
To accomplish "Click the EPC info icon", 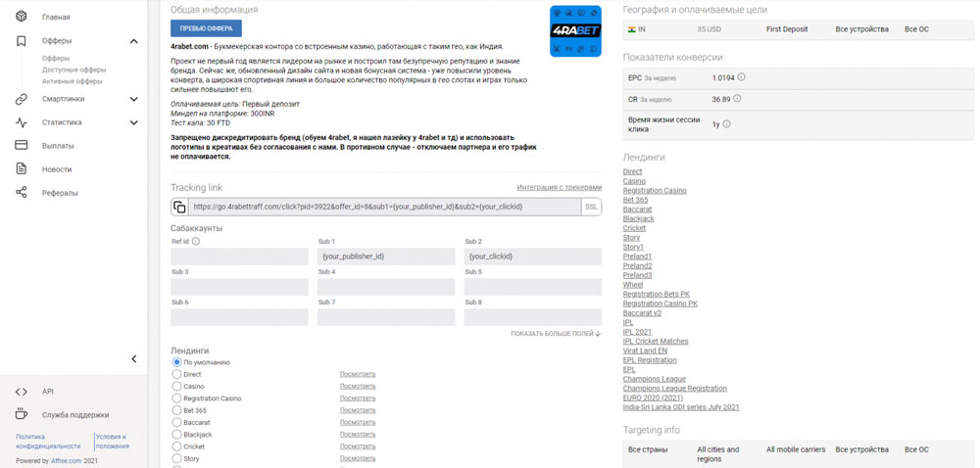I will pyautogui.click(x=741, y=77).
